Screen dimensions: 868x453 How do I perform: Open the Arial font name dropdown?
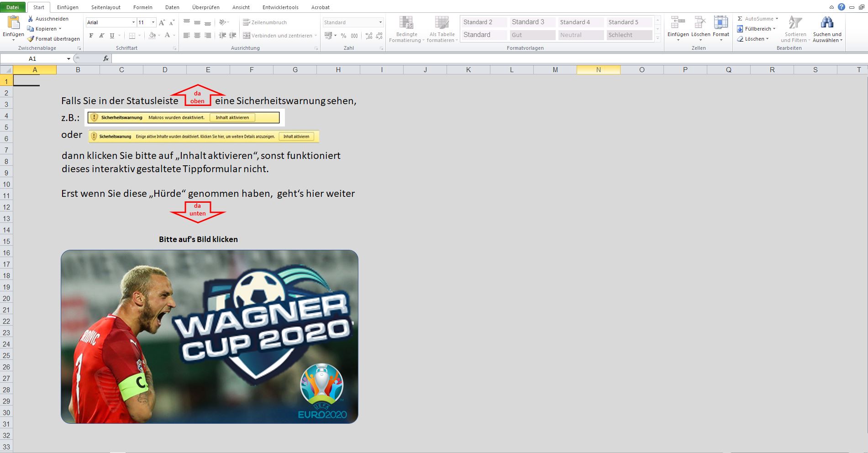[133, 22]
